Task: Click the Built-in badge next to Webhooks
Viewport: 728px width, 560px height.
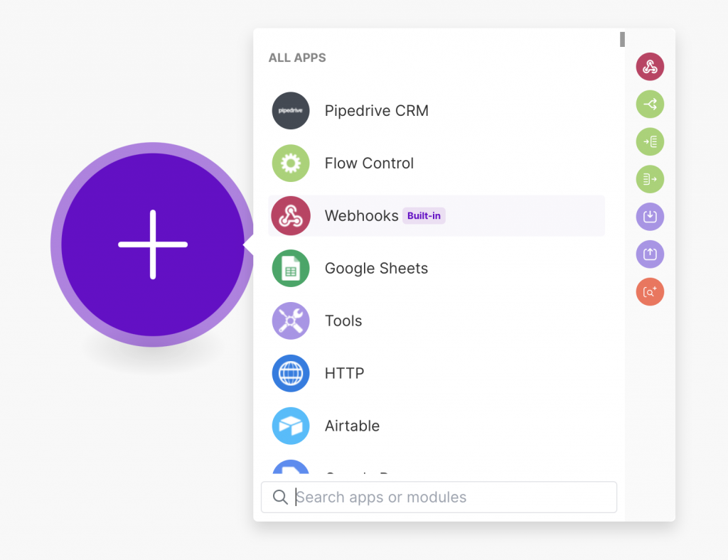Action: 424,216
